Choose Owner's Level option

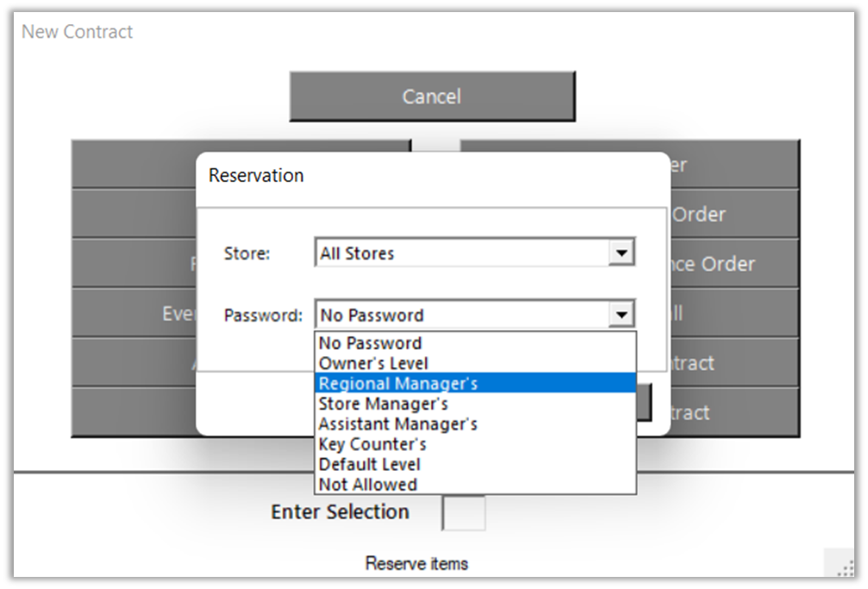pyautogui.click(x=373, y=363)
